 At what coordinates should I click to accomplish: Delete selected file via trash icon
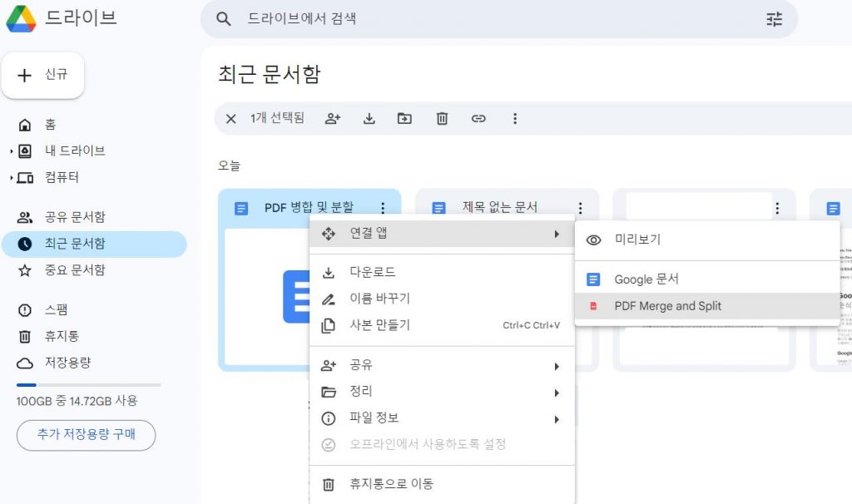click(441, 118)
